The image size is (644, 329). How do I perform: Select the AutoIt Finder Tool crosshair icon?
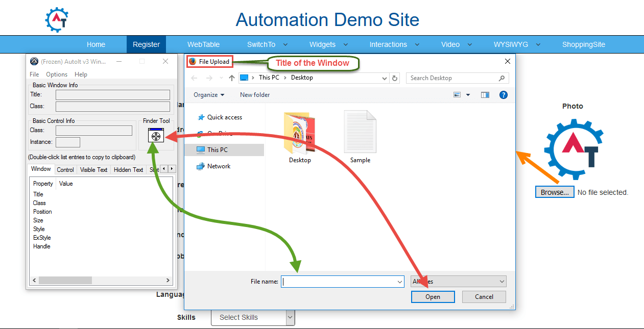156,136
